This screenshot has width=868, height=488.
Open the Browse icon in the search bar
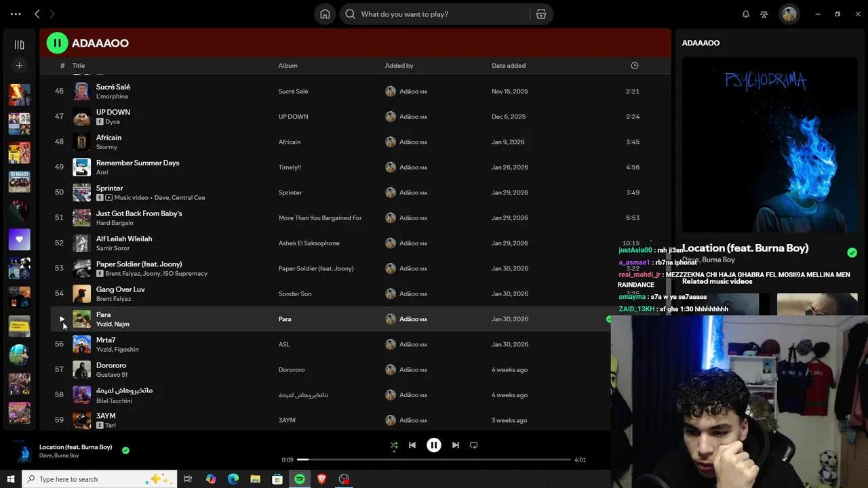point(541,14)
